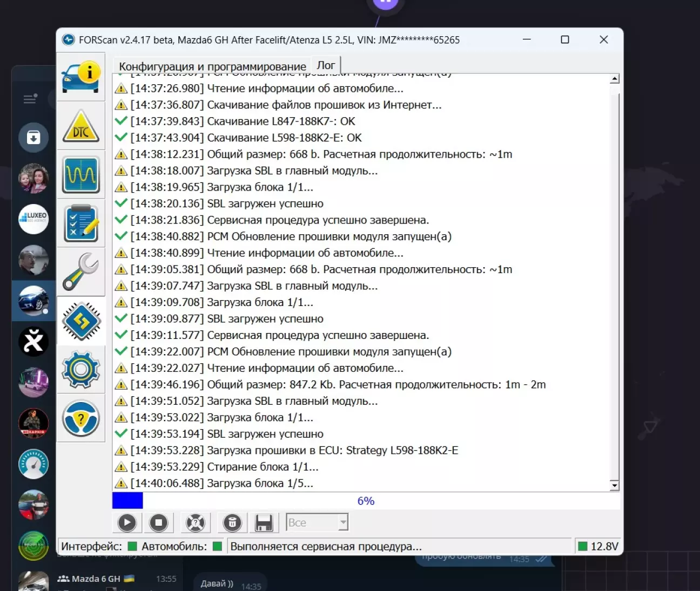The image size is (700, 591).
Task: Click the log scrollbar down arrow
Action: (614, 485)
